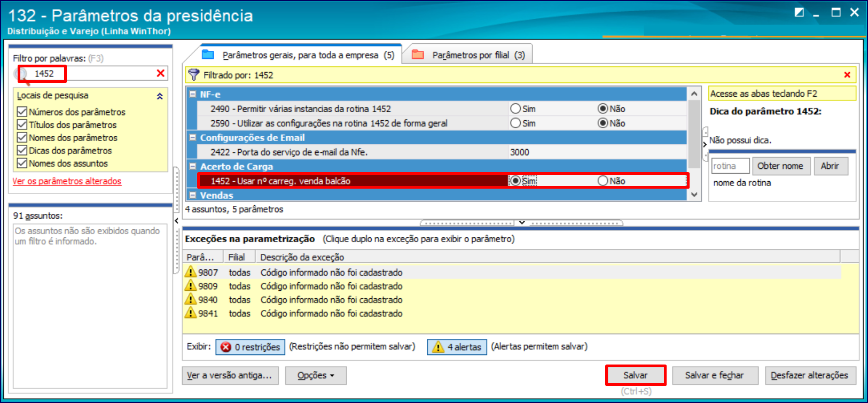868x403 pixels.
Task: Select exception row 9841
Action: pyautogui.click(x=512, y=313)
